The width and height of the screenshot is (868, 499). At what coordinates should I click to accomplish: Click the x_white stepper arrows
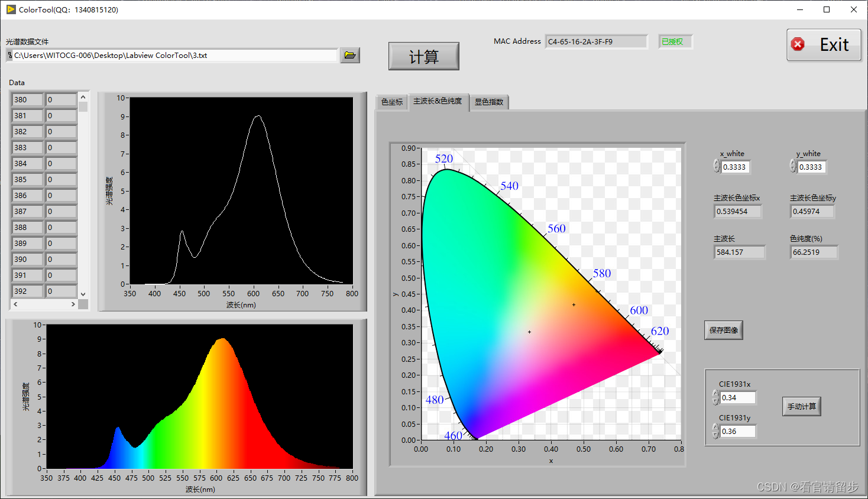click(717, 167)
